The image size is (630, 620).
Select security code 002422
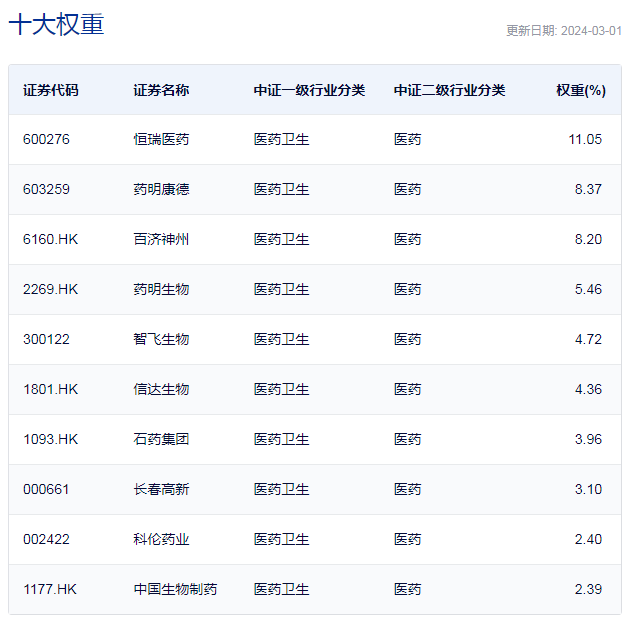click(x=46, y=539)
